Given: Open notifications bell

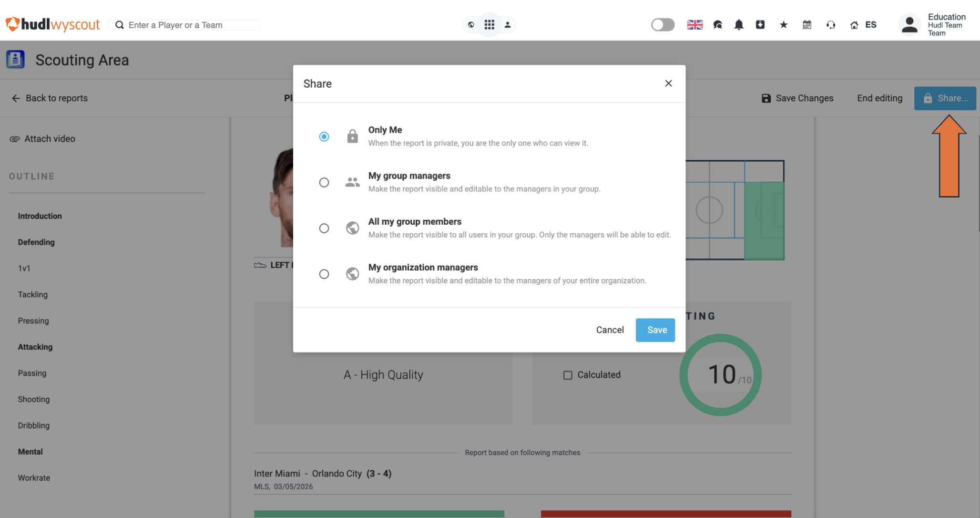Looking at the screenshot, I should [739, 25].
